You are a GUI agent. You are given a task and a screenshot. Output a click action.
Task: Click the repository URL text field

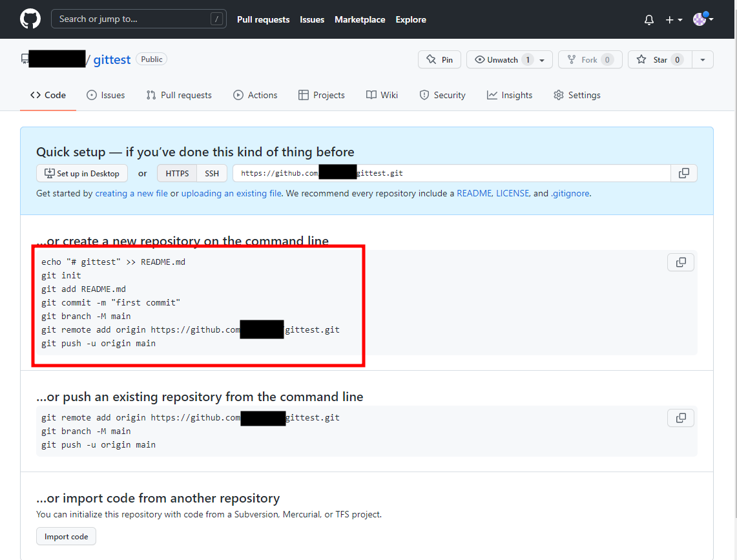(452, 173)
